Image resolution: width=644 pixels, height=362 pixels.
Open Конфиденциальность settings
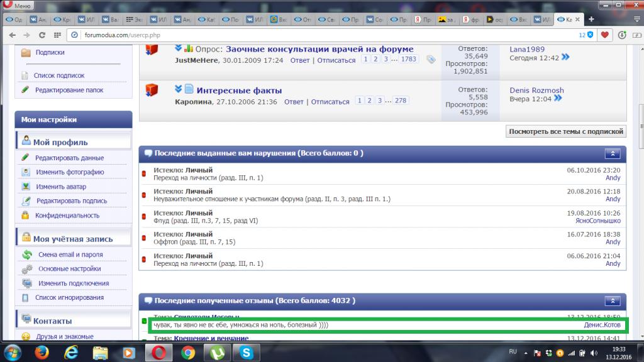point(67,216)
